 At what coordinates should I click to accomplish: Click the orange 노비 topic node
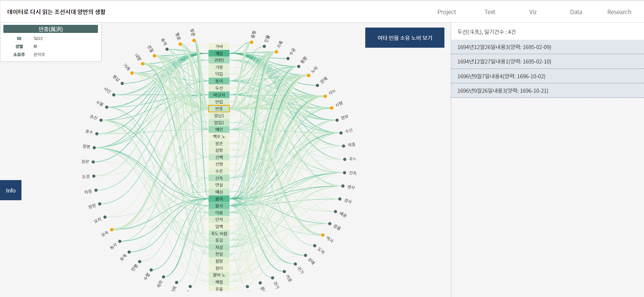click(309, 76)
